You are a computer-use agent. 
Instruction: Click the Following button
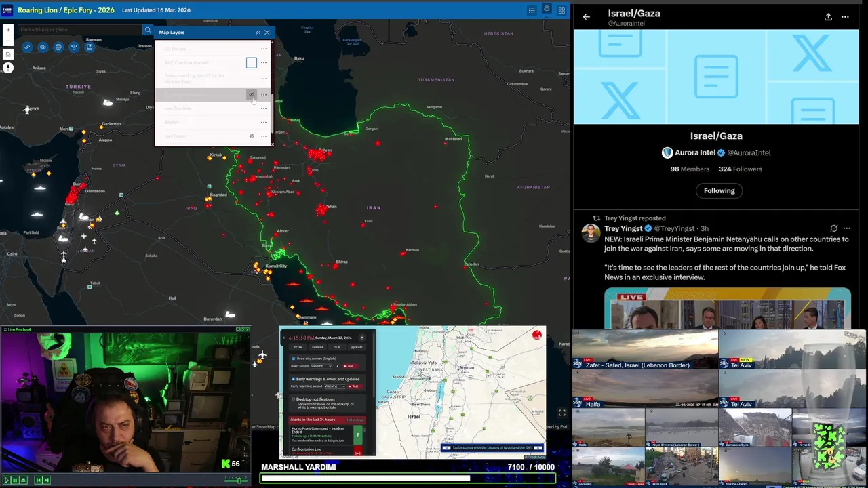click(x=719, y=190)
